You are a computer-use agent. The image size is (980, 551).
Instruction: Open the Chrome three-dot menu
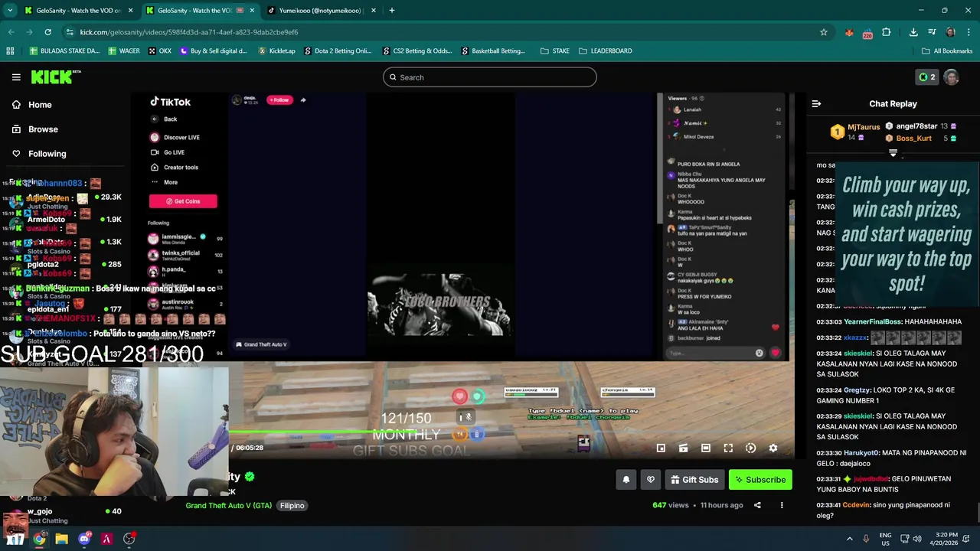(x=969, y=32)
